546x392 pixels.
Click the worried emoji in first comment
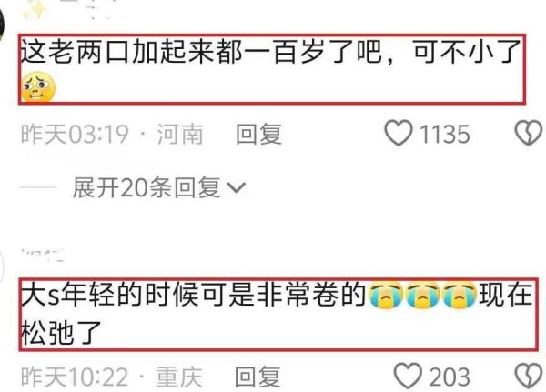38,87
